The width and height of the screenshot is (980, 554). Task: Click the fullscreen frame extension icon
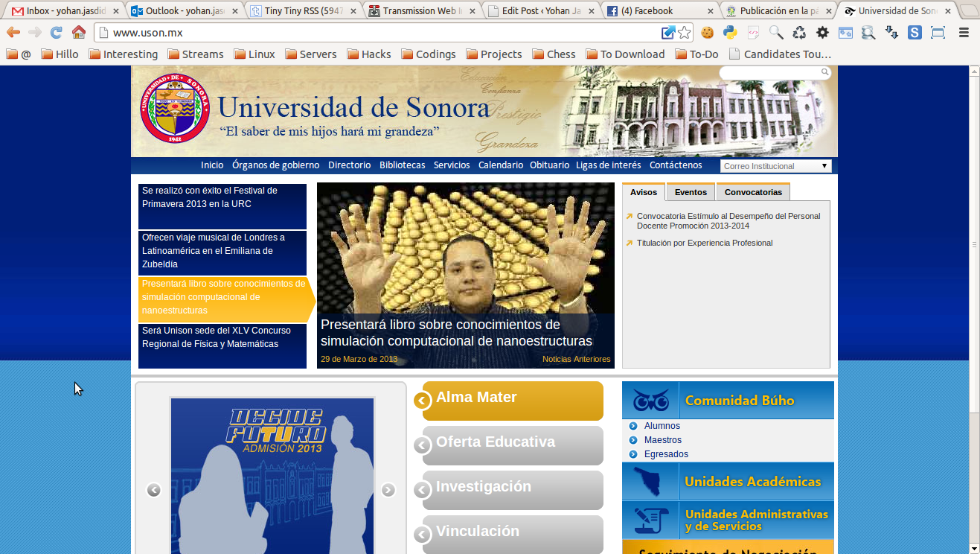coord(938,33)
